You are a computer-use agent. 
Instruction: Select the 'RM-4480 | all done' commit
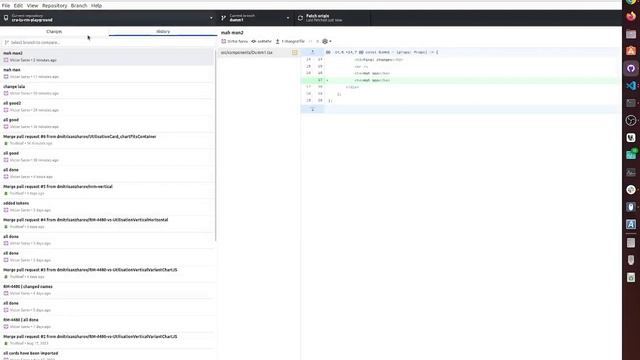pyautogui.click(x=107, y=323)
